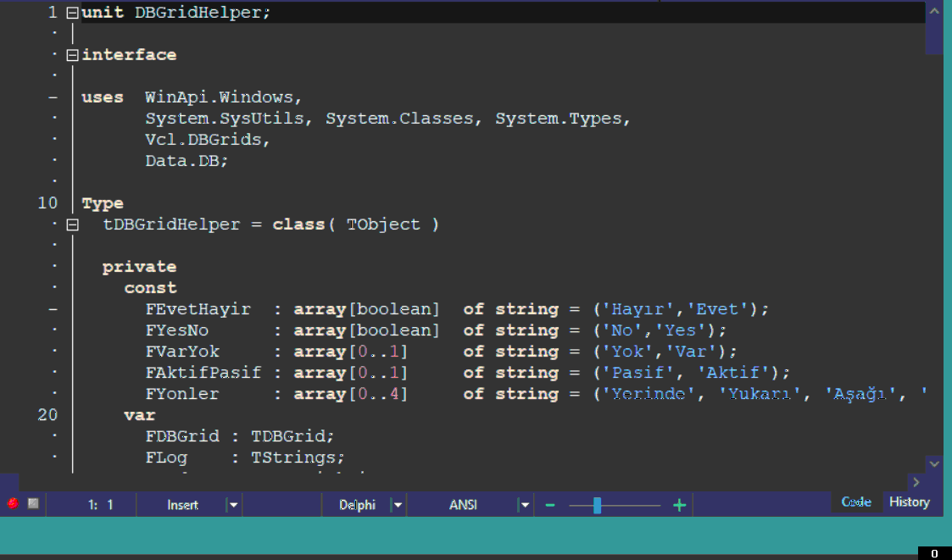
Task: Click the gray stop macro square icon
Action: pos(33,503)
